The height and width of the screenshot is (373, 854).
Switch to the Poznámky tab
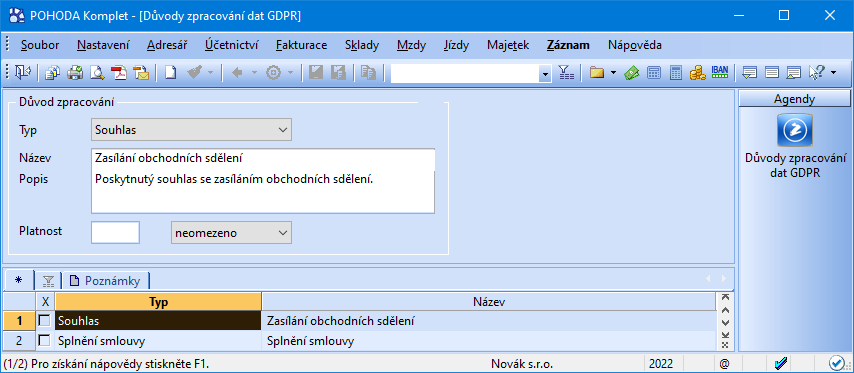tap(105, 281)
